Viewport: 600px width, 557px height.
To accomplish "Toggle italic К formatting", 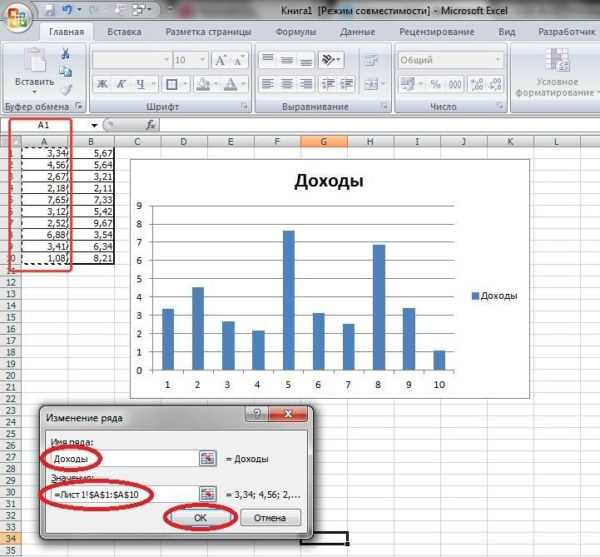I will (x=121, y=84).
